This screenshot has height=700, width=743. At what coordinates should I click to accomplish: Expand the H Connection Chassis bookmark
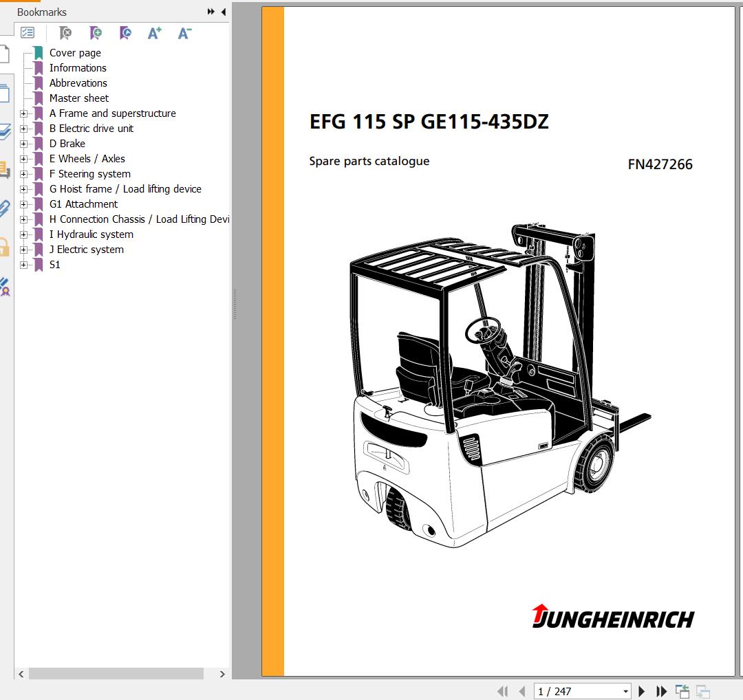tap(23, 220)
